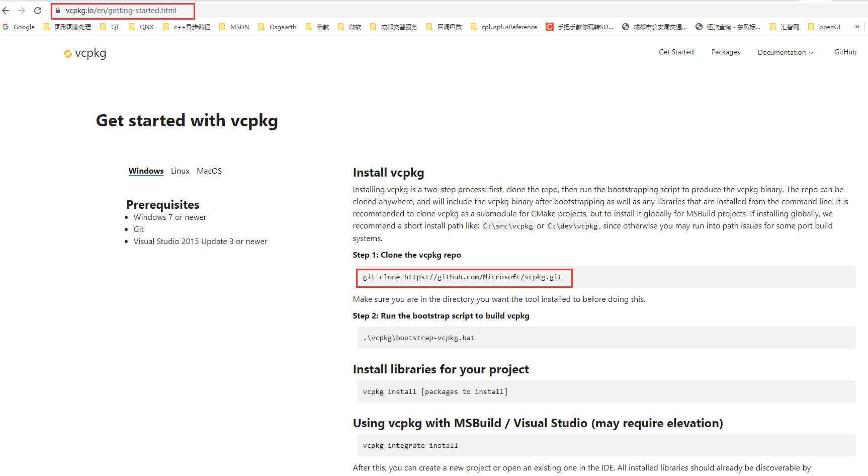Show more bookmarks with overflow chevron

[857, 27]
